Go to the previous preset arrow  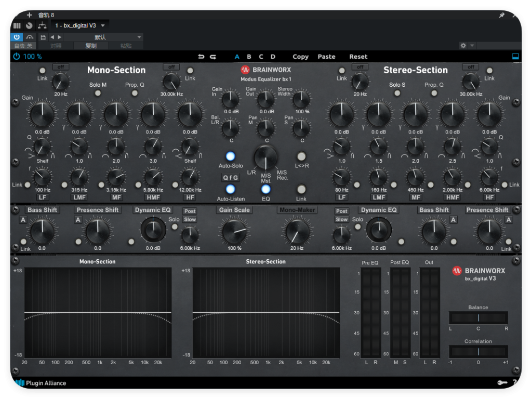tap(52, 37)
